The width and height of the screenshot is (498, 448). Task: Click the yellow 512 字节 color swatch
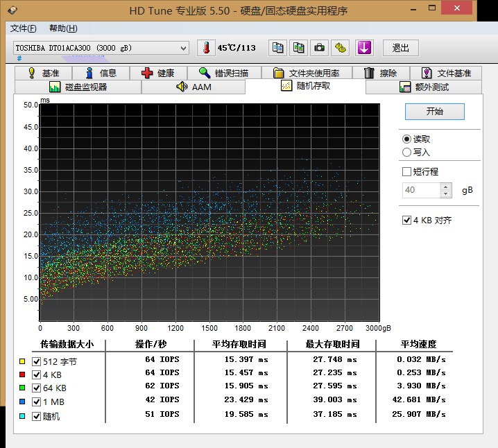22,361
